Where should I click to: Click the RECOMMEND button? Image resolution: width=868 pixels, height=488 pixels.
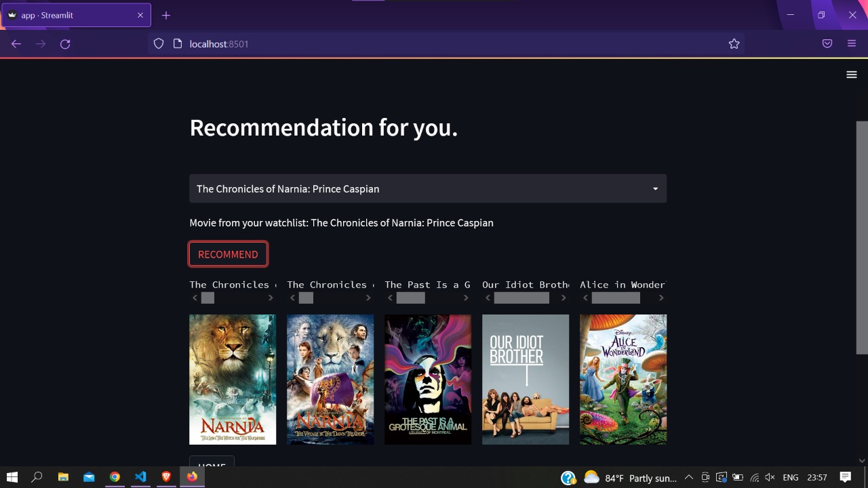click(228, 254)
